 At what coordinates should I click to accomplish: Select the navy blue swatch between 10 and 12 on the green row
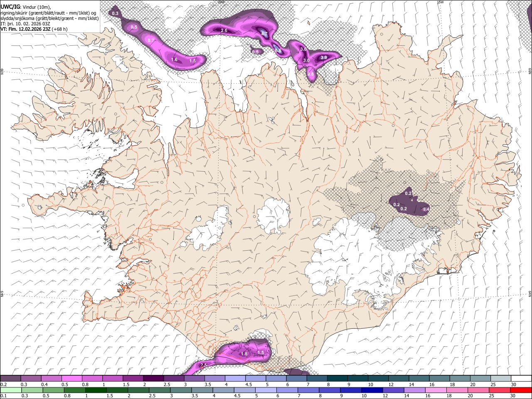[372, 390]
